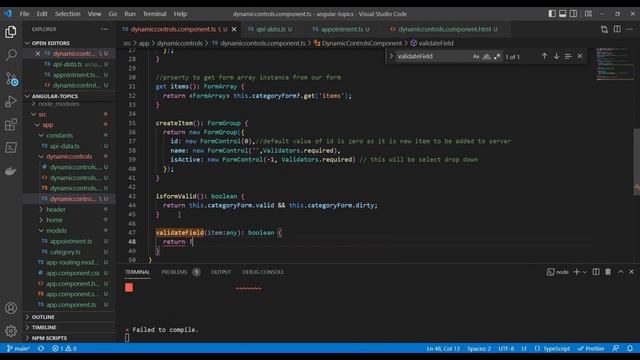Image resolution: width=640 pixels, height=360 pixels.
Task: Switch to appointment.ts editor tab
Action: tap(341, 29)
